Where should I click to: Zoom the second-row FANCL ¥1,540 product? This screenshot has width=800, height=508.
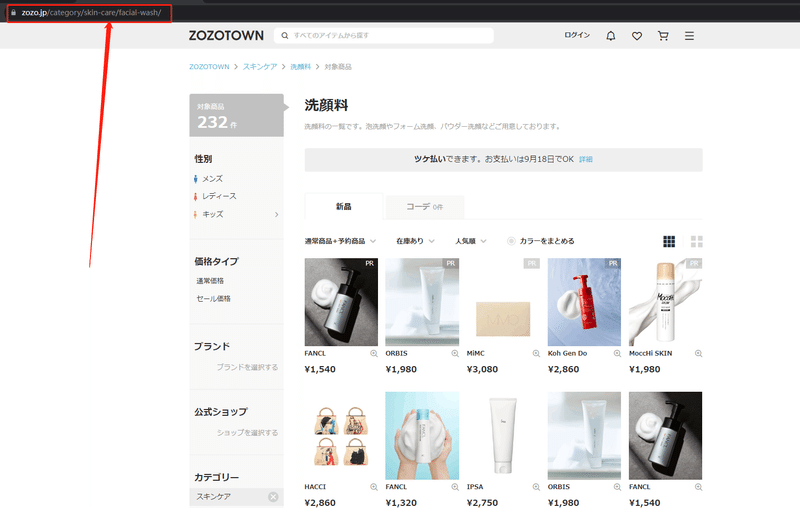point(698,487)
